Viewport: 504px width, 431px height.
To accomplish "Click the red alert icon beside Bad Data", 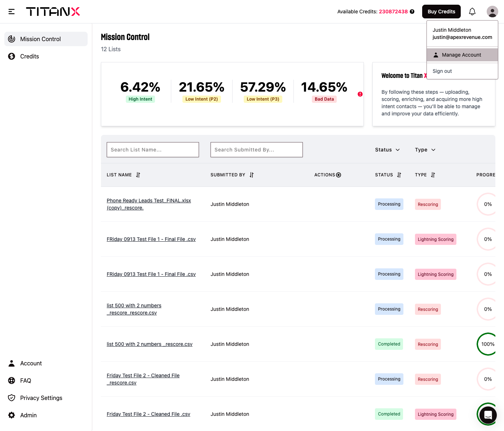I will (360, 94).
